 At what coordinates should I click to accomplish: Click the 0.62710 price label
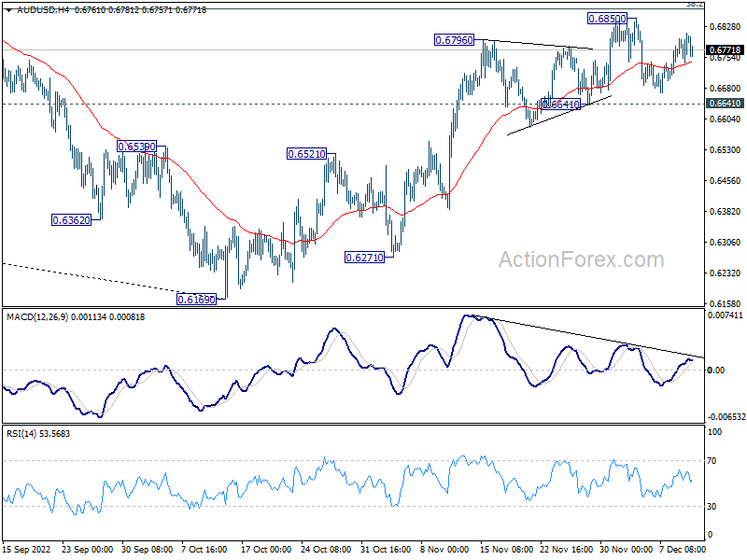(364, 258)
